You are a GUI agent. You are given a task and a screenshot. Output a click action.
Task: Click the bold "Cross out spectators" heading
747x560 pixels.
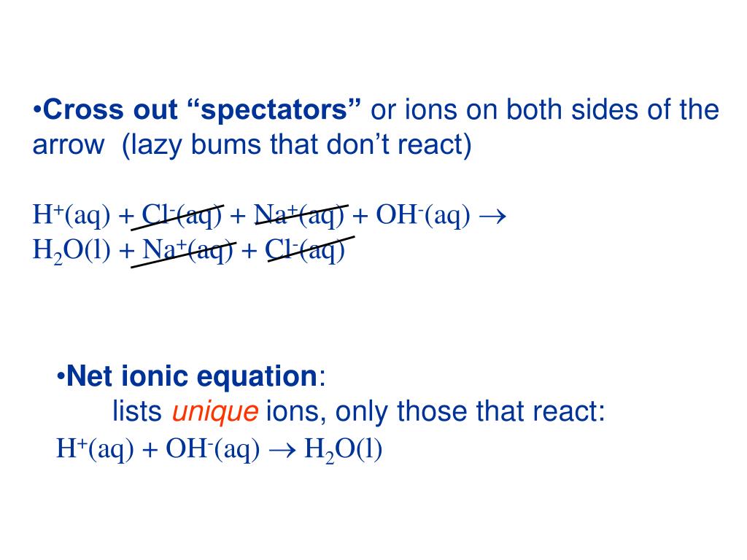pos(201,110)
